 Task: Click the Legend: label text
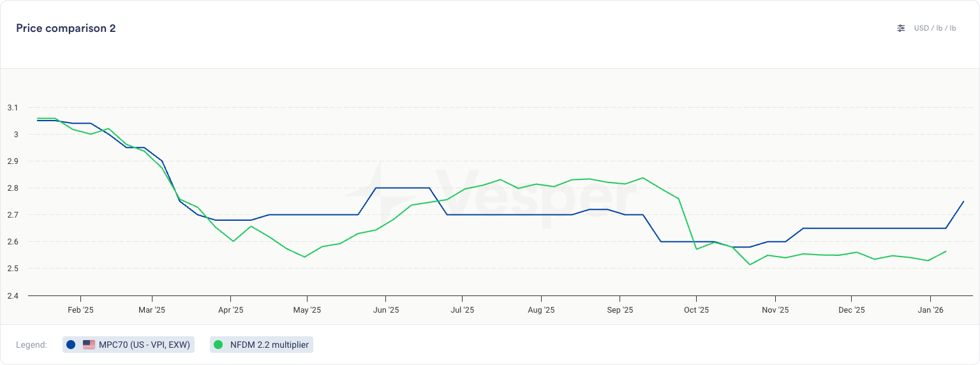pos(32,345)
